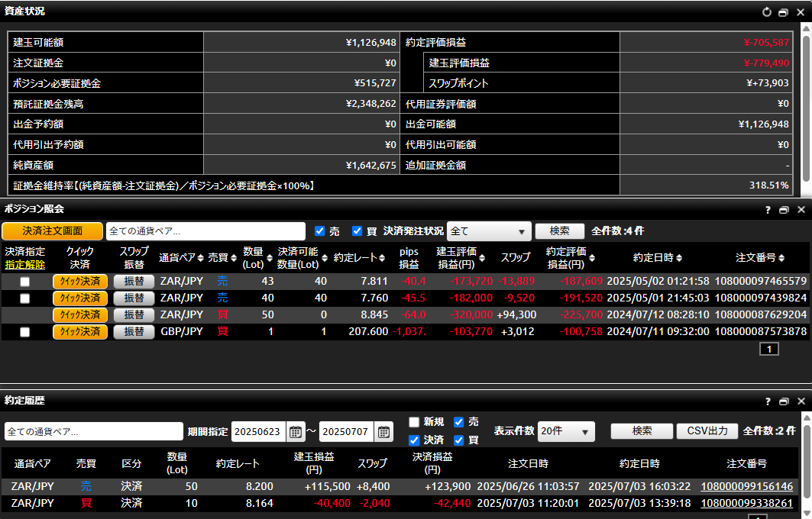Viewport: 812px width, 519px height.
Task: Enable 新規 filter in 約定履歴
Action: pos(414,422)
